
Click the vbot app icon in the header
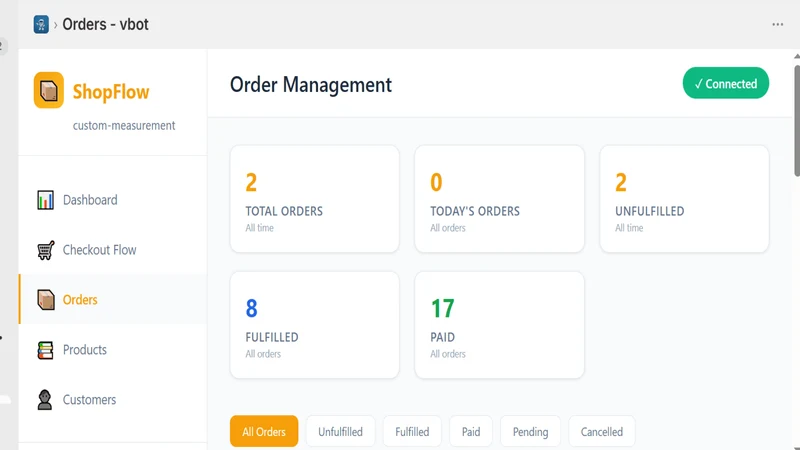click(x=41, y=24)
